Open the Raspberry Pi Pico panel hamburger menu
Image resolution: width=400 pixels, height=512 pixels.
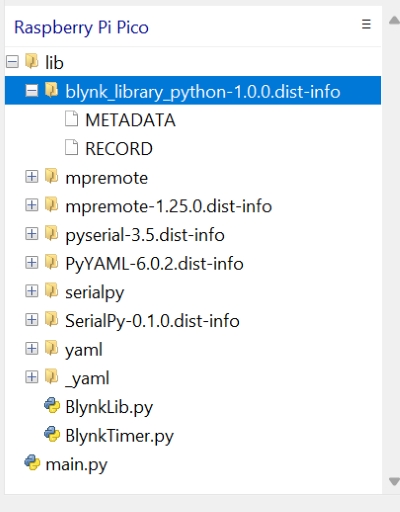point(366,24)
